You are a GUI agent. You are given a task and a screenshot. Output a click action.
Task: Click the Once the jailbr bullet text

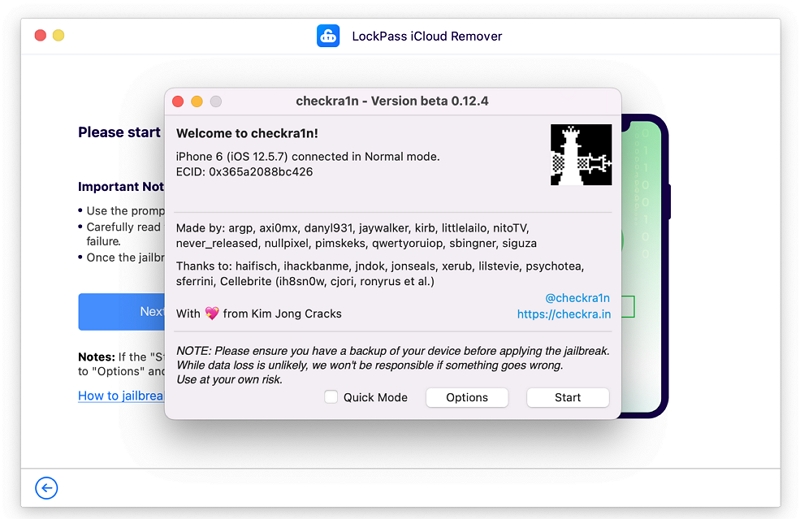(x=125, y=258)
